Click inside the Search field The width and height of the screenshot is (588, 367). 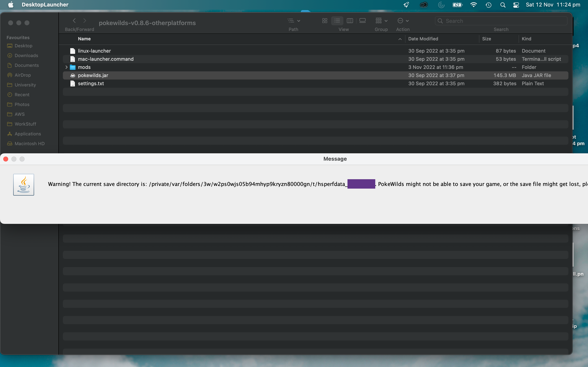tap(501, 21)
